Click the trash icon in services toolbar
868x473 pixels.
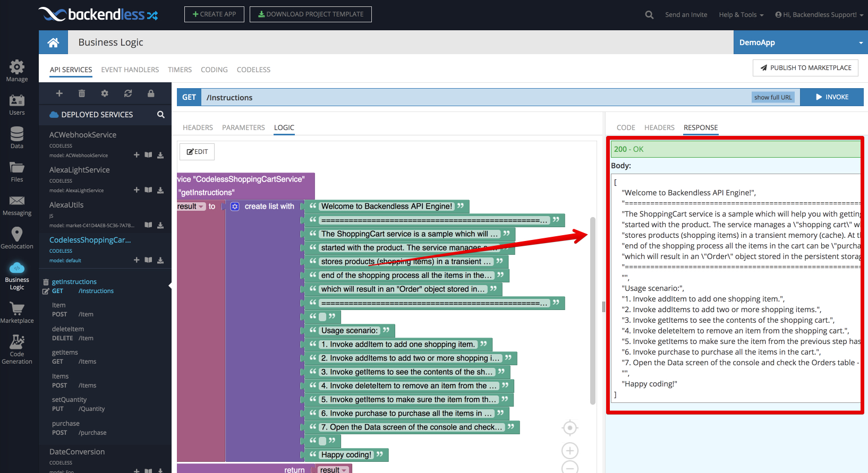tap(82, 93)
